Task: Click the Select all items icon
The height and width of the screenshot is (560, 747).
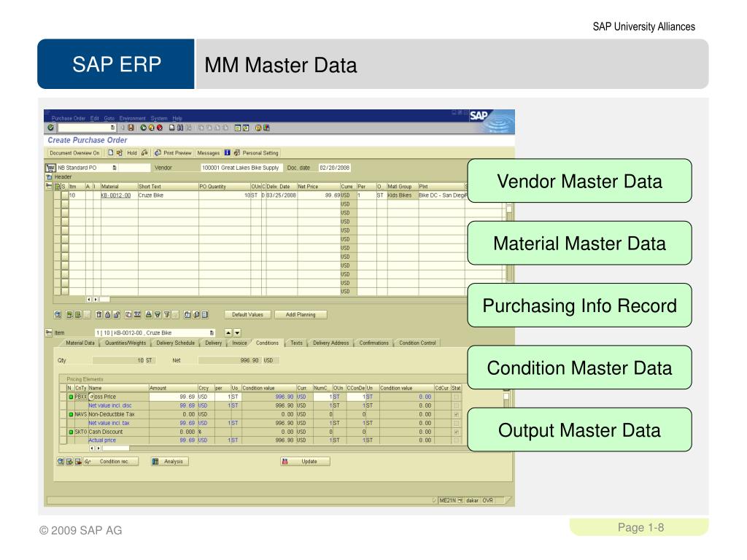Action: tap(69, 315)
